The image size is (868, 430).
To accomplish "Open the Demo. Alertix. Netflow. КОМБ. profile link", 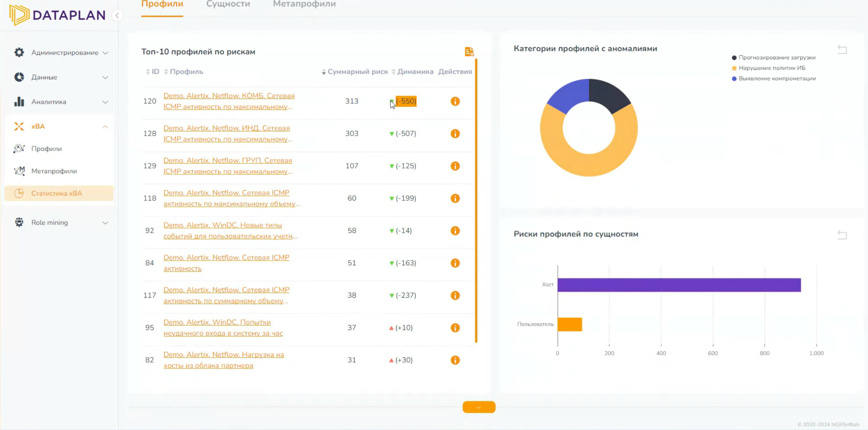I will pyautogui.click(x=229, y=101).
